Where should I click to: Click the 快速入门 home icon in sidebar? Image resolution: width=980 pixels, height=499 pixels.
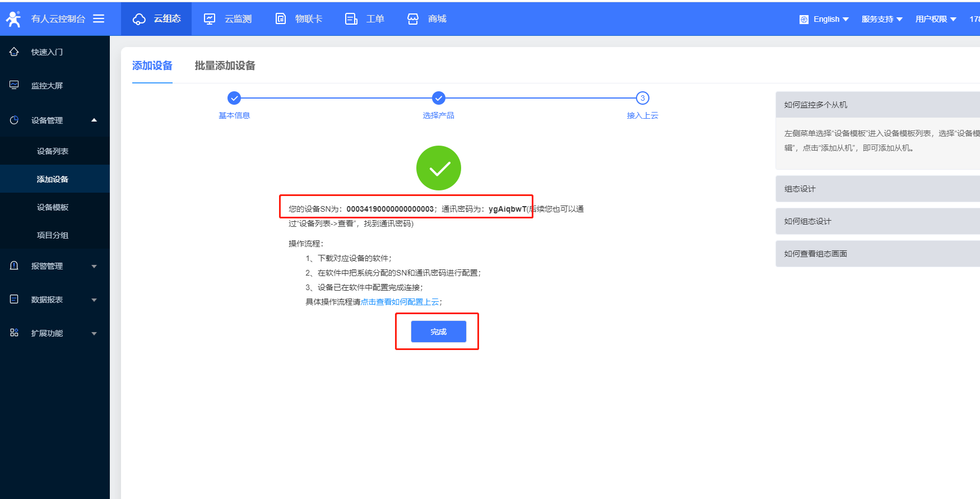click(x=15, y=52)
